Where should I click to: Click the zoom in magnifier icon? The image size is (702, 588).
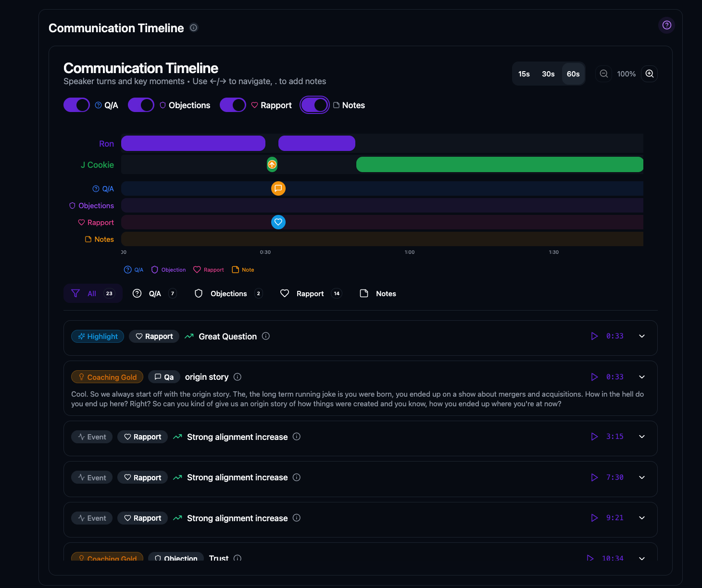pyautogui.click(x=649, y=74)
